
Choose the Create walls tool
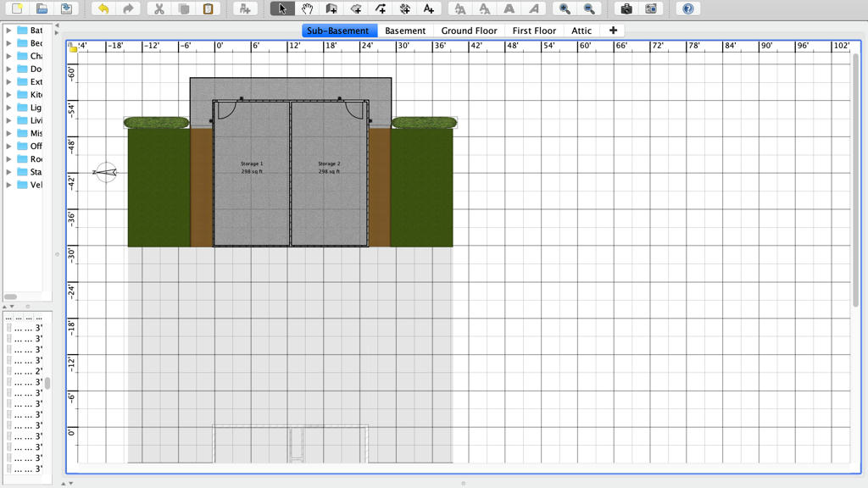(331, 8)
